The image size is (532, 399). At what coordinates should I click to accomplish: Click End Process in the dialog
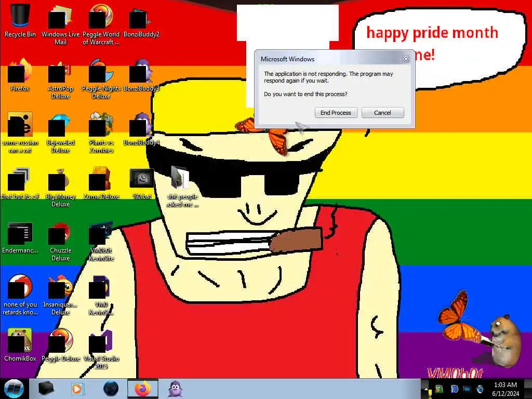coord(336,113)
